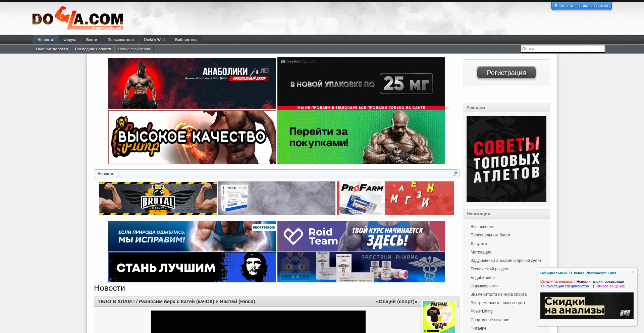Open Официальный ТГ канал Pharmacom Labs link
The height and width of the screenshot is (333, 644).
(x=578, y=273)
